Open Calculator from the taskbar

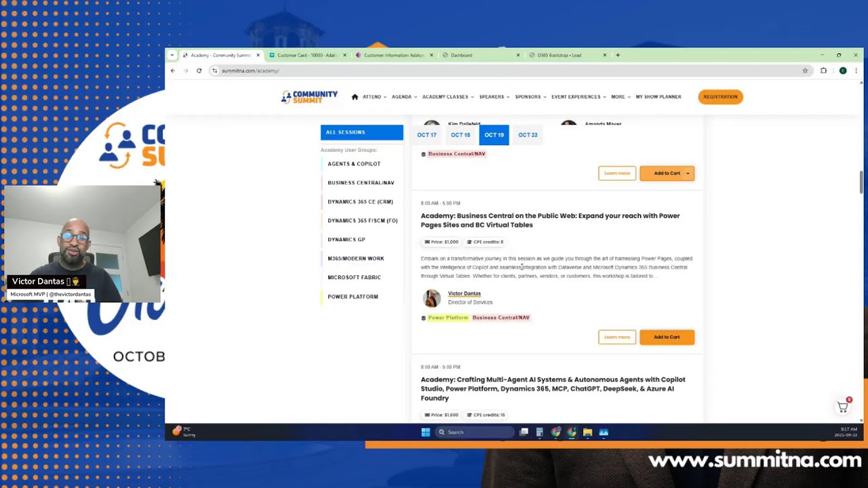tap(540, 432)
